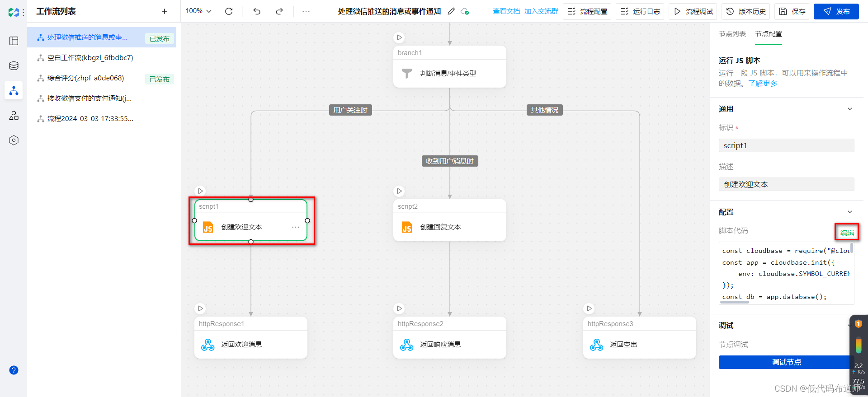The width and height of the screenshot is (868, 397).
Task: Click the blue 发布 button
Action: (836, 11)
